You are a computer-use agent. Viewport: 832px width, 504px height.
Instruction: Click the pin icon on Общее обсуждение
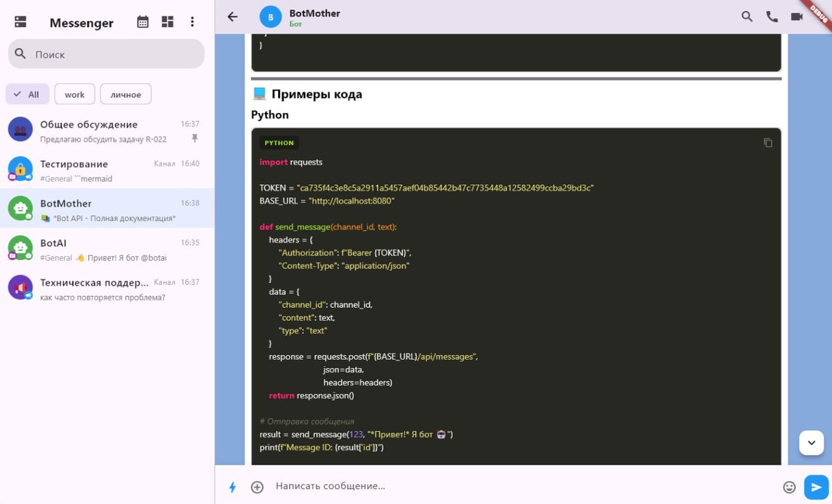tap(195, 139)
